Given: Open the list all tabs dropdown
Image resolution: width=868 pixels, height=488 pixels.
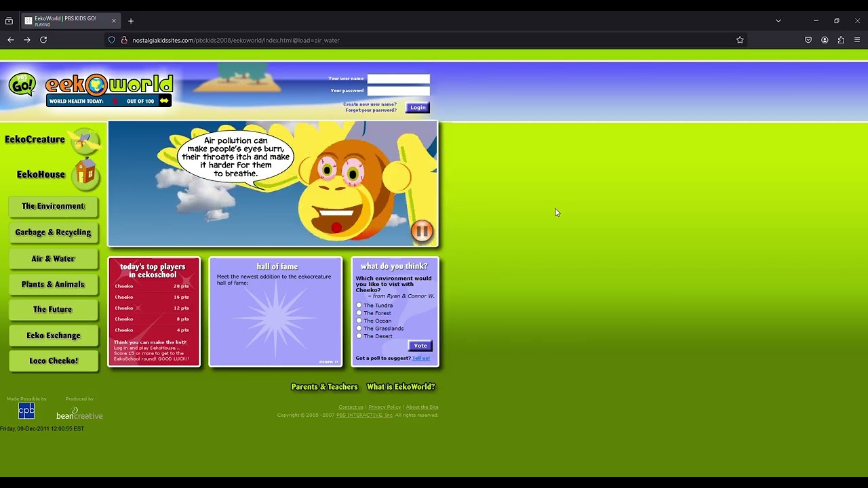Looking at the screenshot, I should 778,21.
